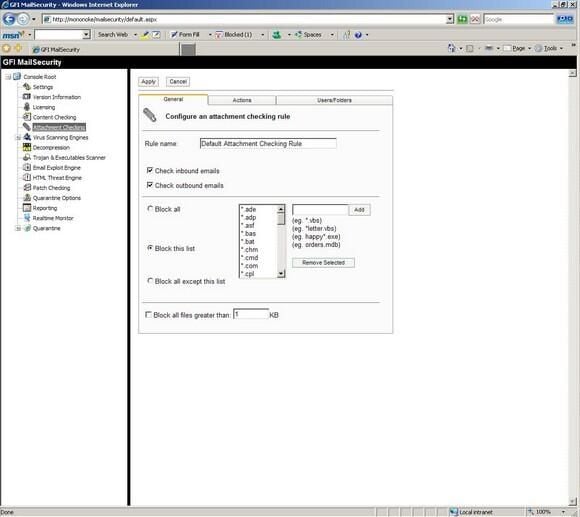Open the Tools menu dropdown

tap(561, 48)
